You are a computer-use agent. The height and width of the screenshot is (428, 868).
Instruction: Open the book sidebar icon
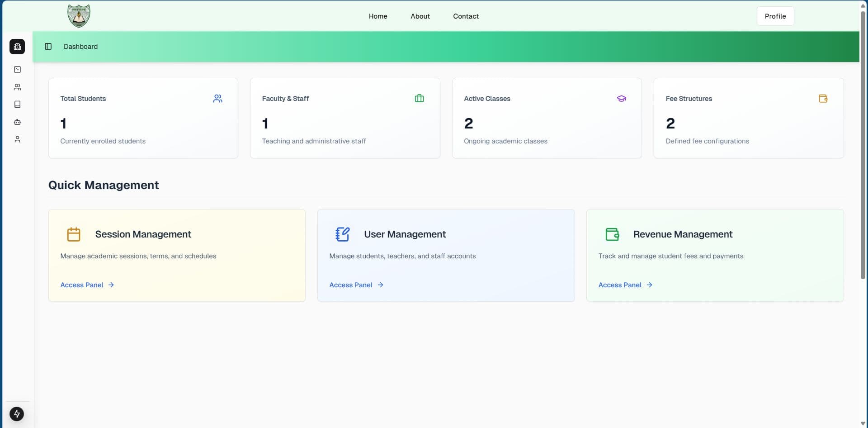pos(17,105)
